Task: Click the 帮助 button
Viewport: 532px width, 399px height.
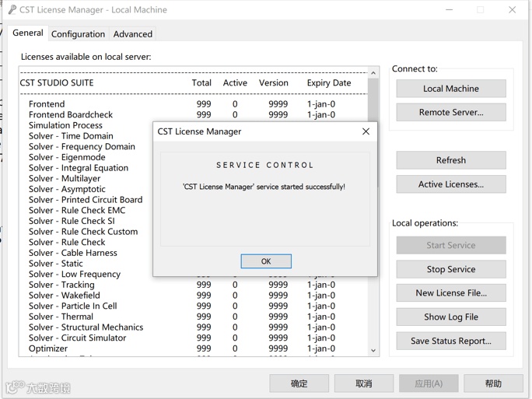Action: (493, 383)
